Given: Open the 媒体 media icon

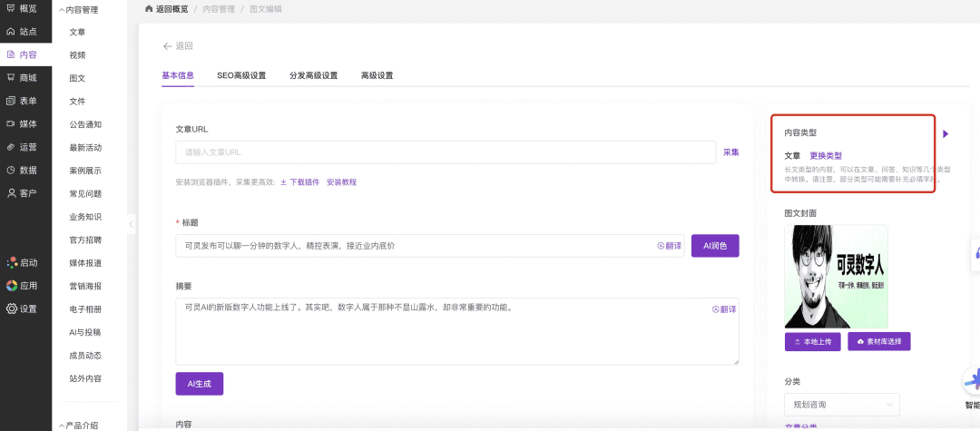Looking at the screenshot, I should (x=11, y=123).
